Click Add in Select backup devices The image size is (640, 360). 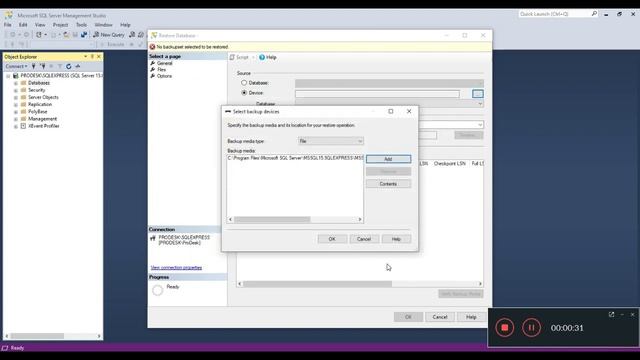coord(388,159)
